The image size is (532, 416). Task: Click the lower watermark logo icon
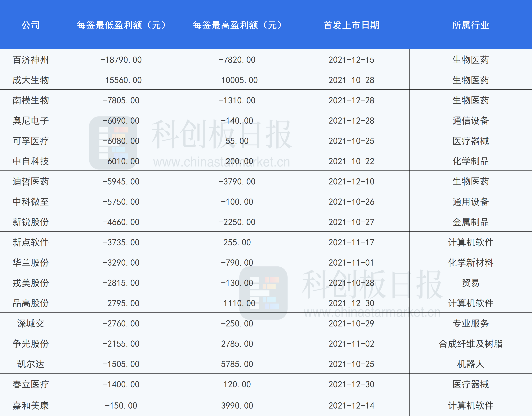(263, 293)
